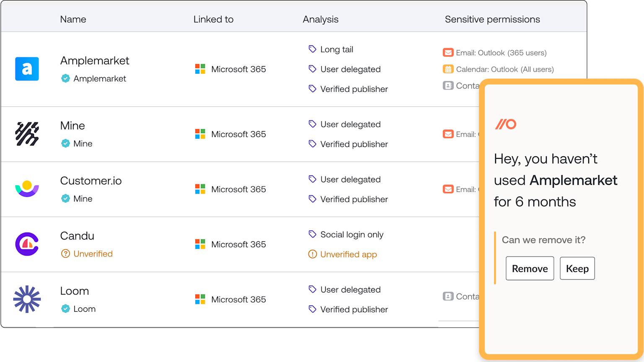Image resolution: width=644 pixels, height=362 pixels.
Task: Click the Mine app striped logo
Action: (x=27, y=134)
